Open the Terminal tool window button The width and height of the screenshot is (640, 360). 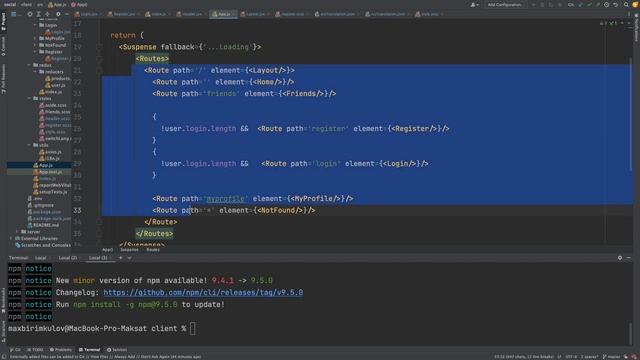(89, 349)
